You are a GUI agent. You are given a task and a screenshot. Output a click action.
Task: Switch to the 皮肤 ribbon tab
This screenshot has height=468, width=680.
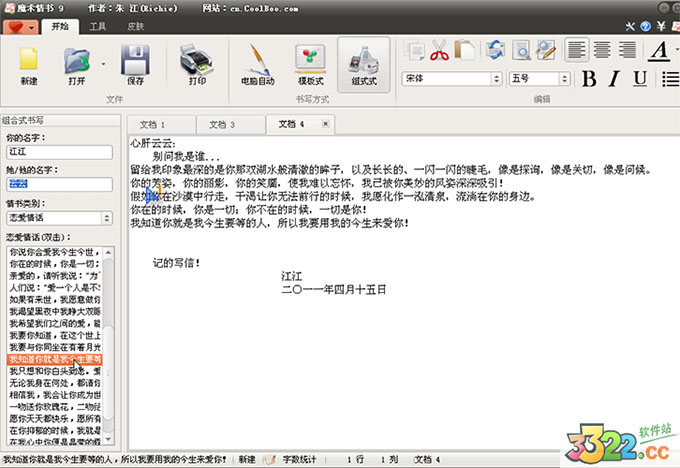(x=135, y=27)
